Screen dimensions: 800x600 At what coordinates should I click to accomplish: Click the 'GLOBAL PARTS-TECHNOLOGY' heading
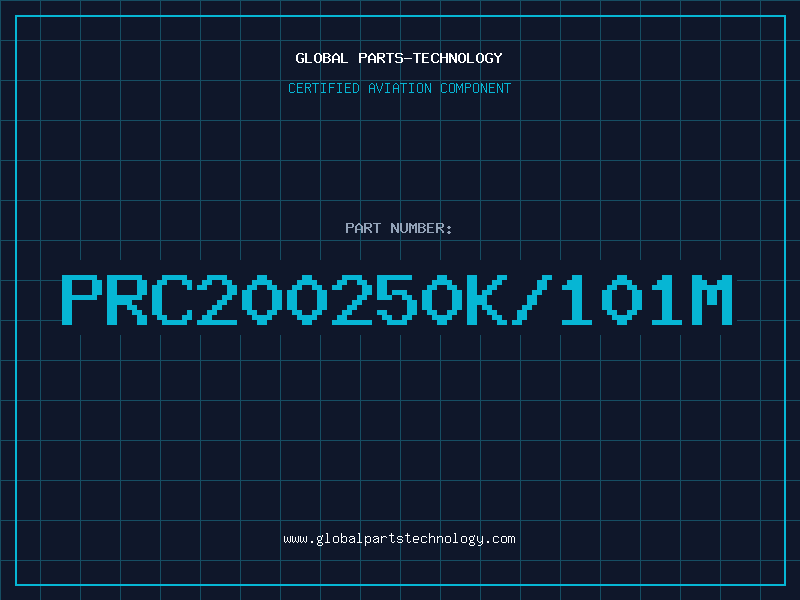pyautogui.click(x=399, y=58)
